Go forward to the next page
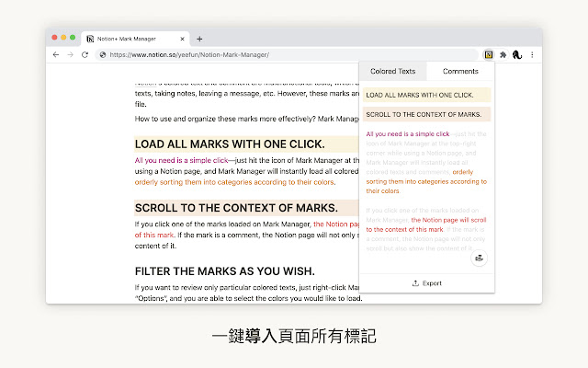The image size is (588, 368). (70, 55)
